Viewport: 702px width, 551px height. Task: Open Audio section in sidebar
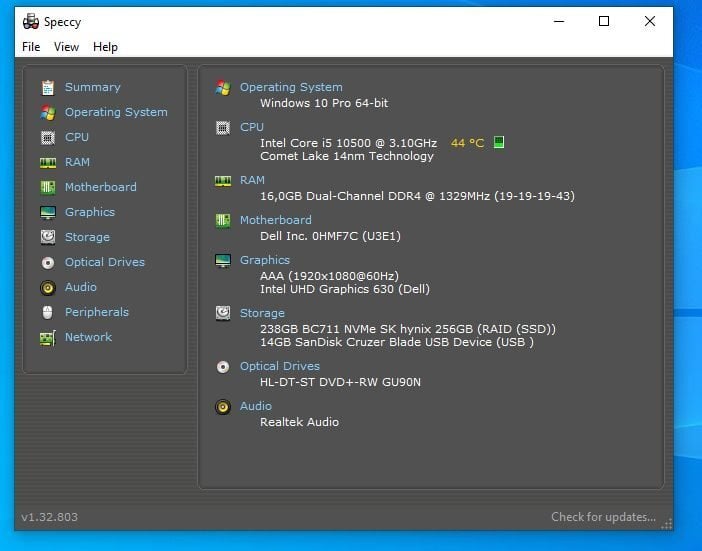(81, 287)
